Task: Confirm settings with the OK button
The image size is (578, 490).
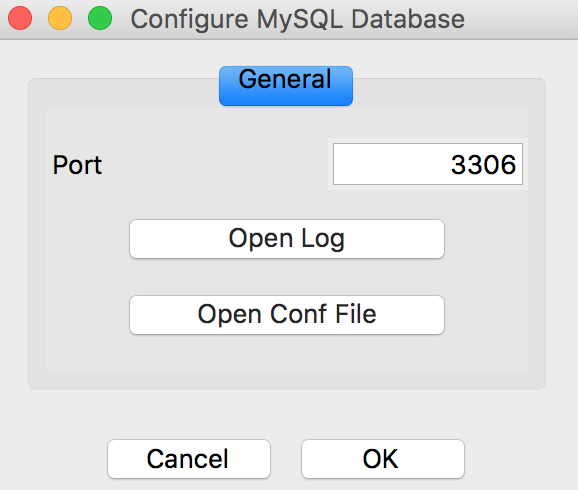Action: point(383,459)
